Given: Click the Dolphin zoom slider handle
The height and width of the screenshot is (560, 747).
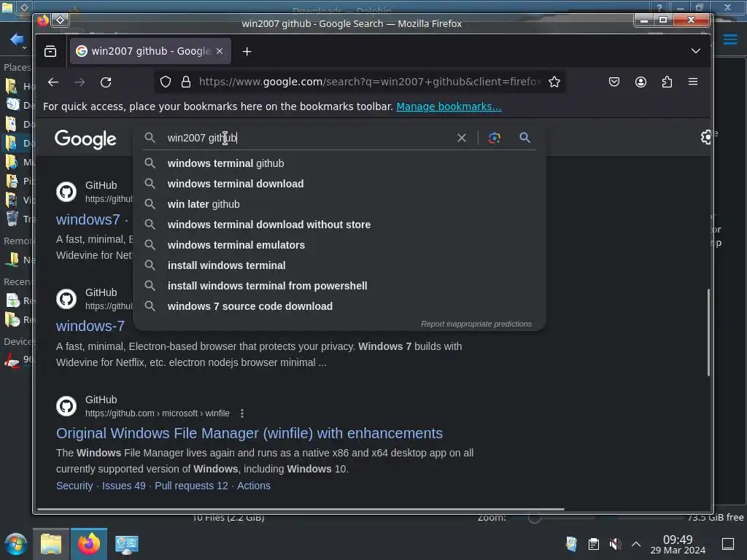Looking at the screenshot, I should [x=535, y=518].
